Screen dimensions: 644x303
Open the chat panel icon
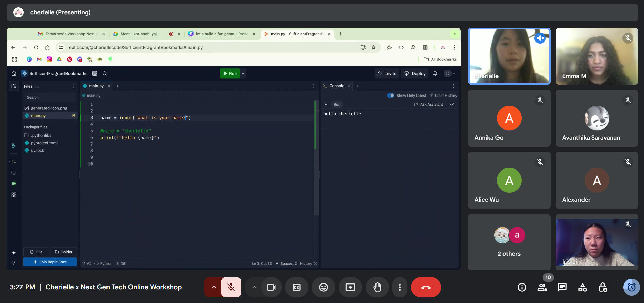pyautogui.click(x=562, y=287)
